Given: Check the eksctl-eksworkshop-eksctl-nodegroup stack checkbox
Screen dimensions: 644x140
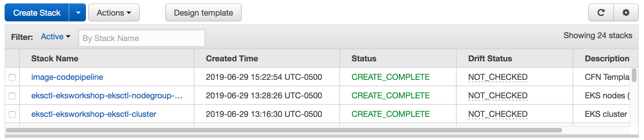Looking at the screenshot, I should click(x=12, y=96).
